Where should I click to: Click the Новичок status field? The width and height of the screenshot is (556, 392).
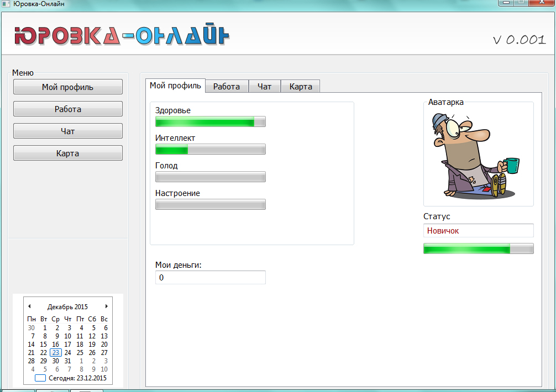(478, 231)
